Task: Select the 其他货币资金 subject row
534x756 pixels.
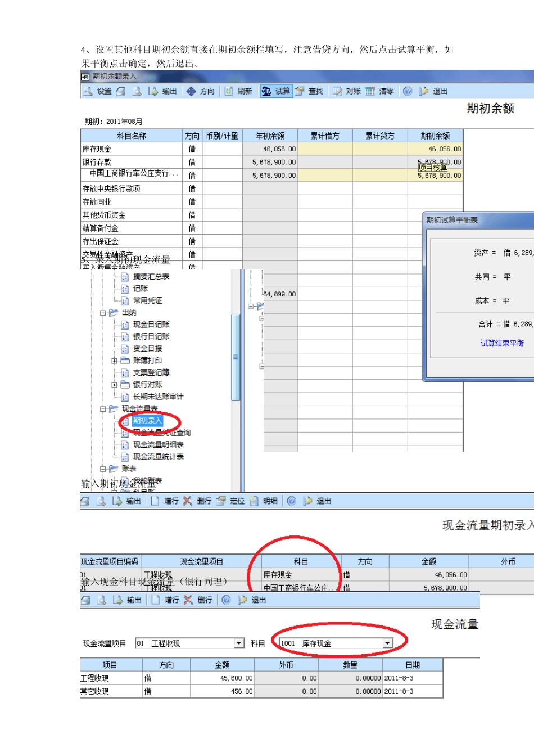Action: tap(272, 215)
